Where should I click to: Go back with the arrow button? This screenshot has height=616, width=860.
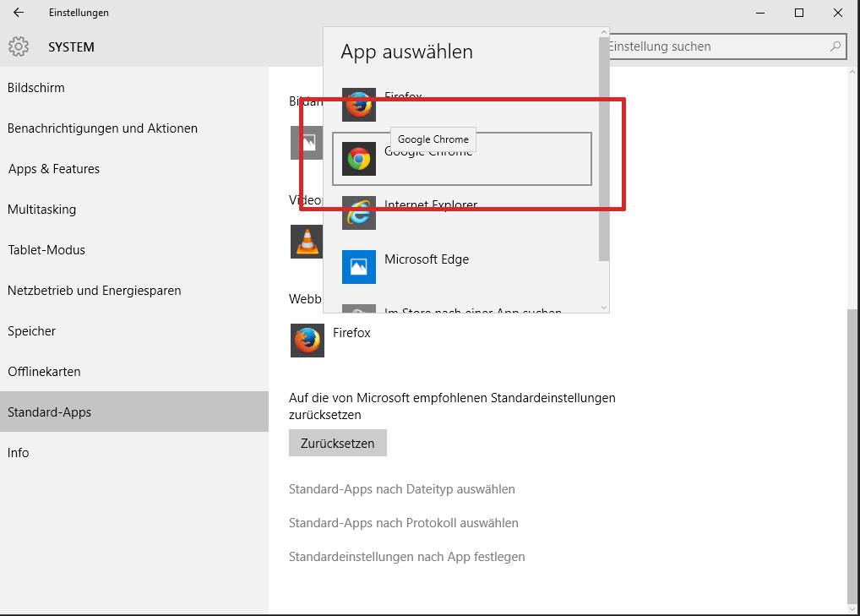pos(19,12)
